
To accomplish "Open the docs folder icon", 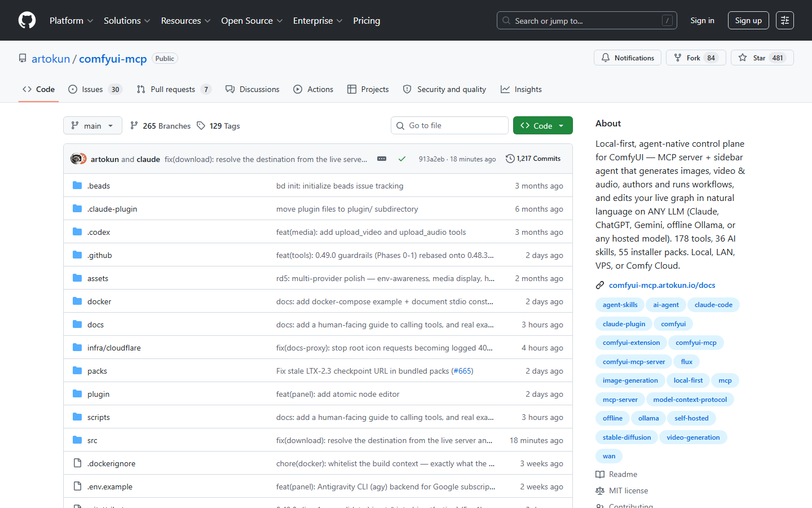I will click(77, 325).
